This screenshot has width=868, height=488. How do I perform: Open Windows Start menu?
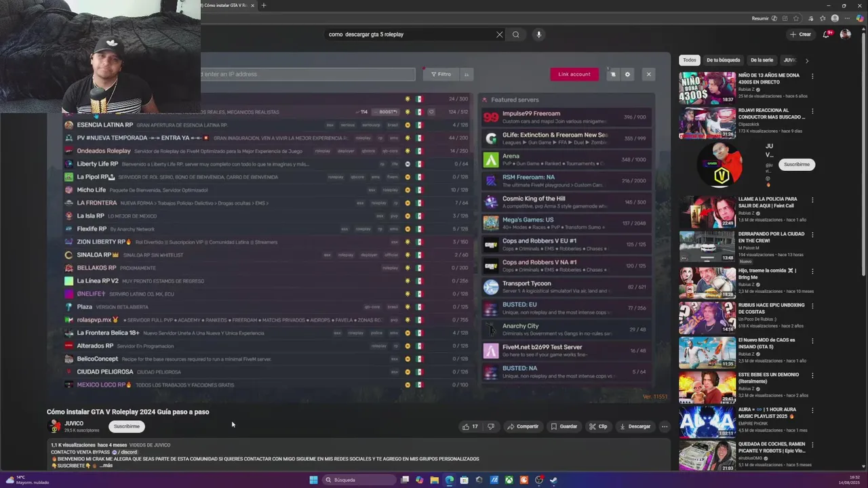313,480
